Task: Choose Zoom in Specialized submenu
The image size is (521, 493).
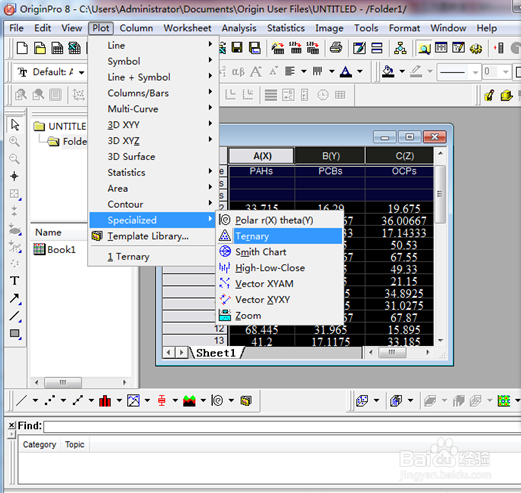Action: (280, 315)
